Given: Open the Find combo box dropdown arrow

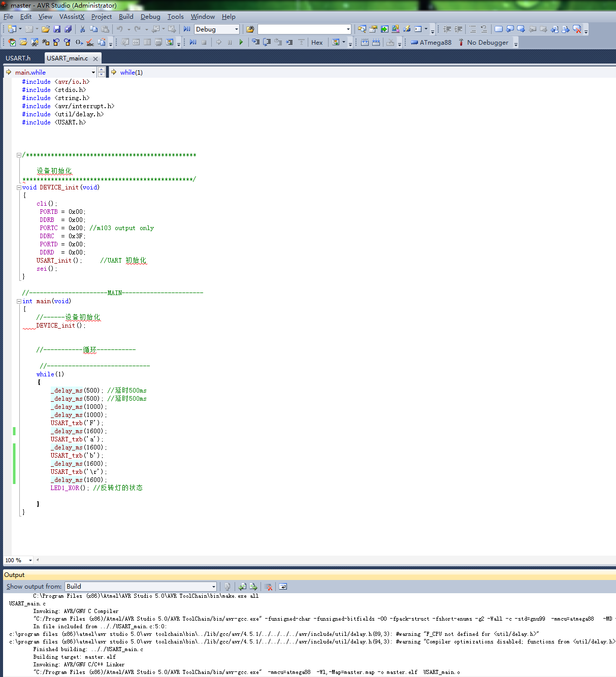Looking at the screenshot, I should point(348,29).
